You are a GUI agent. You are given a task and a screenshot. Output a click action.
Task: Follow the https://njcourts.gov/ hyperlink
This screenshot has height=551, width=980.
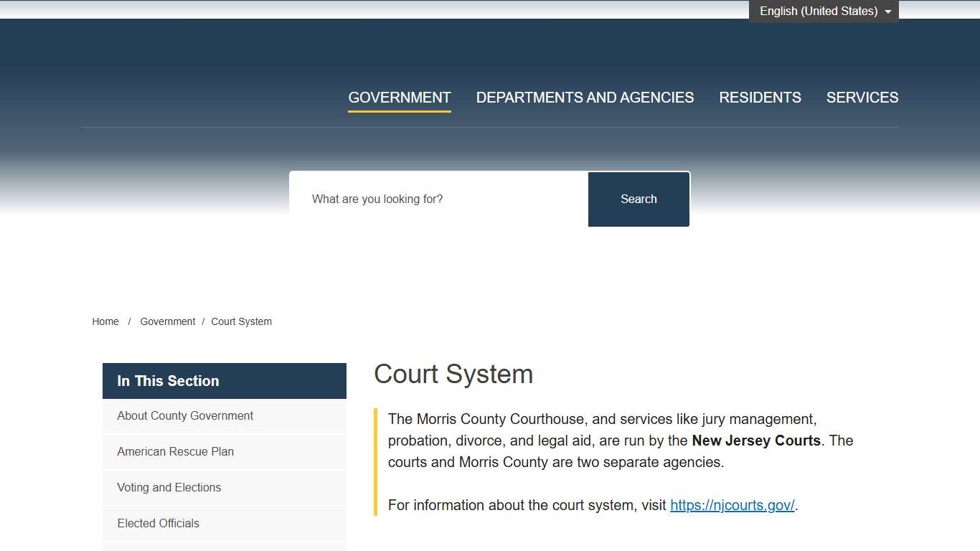click(732, 505)
